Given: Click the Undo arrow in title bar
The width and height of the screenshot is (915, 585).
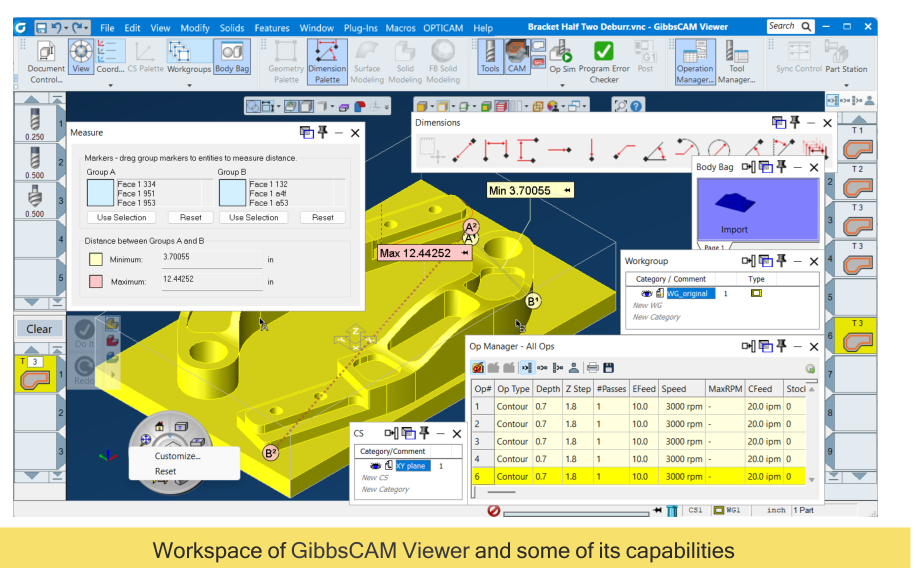Looking at the screenshot, I should (x=57, y=27).
